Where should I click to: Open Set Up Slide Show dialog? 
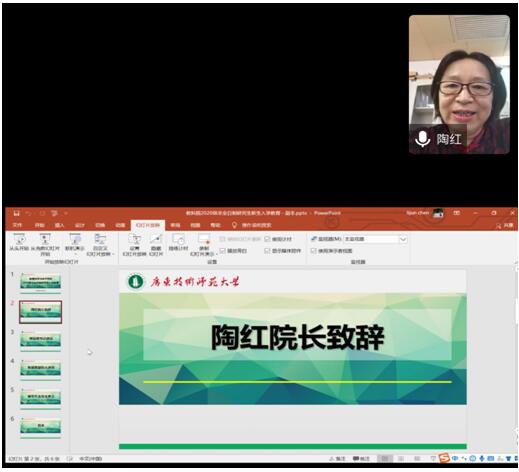[134, 245]
